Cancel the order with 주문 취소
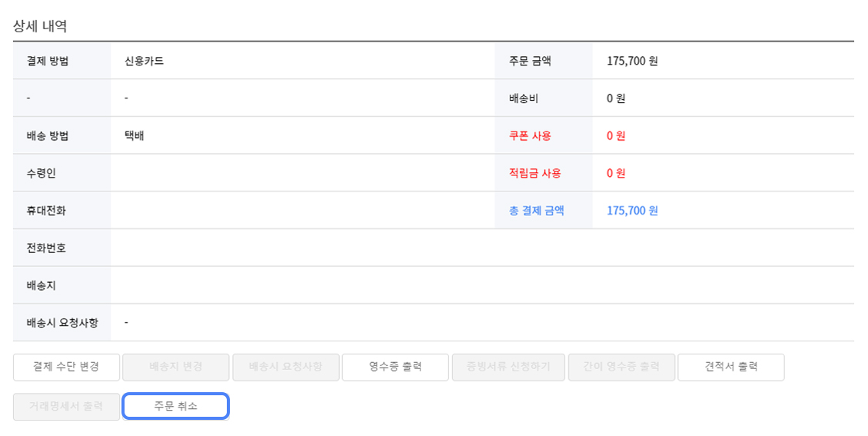Screen dimensions: 868x436 (x=175, y=406)
